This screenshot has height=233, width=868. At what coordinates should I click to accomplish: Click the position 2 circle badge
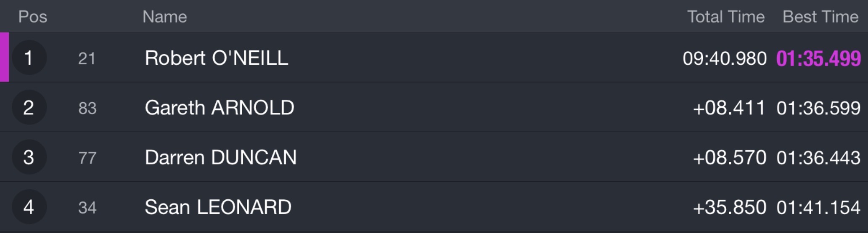click(x=29, y=107)
